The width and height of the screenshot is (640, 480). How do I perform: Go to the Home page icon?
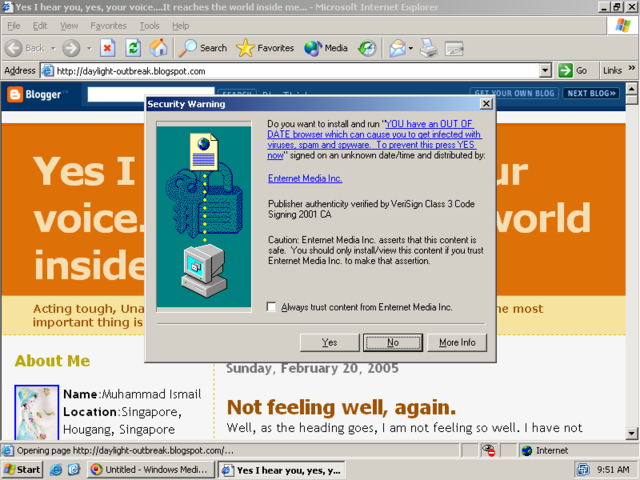158,47
